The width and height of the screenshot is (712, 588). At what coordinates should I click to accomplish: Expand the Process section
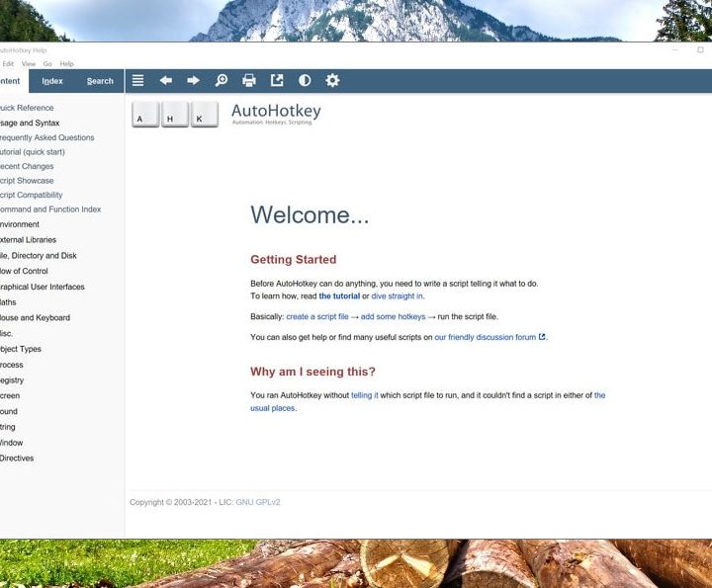[x=11, y=365]
